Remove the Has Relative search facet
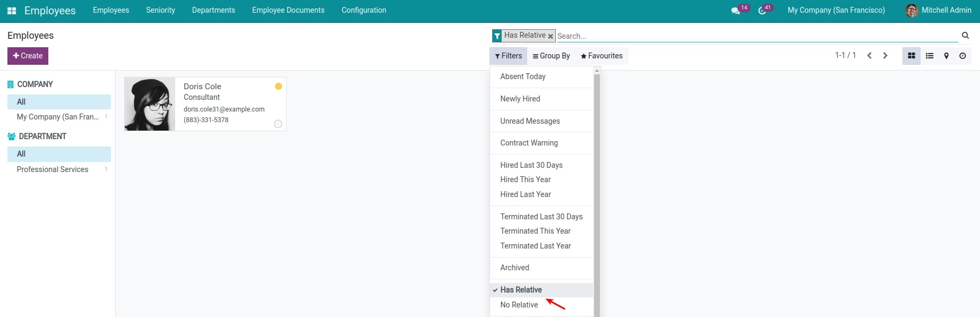Screen dimensions: 980x317 click(551, 36)
